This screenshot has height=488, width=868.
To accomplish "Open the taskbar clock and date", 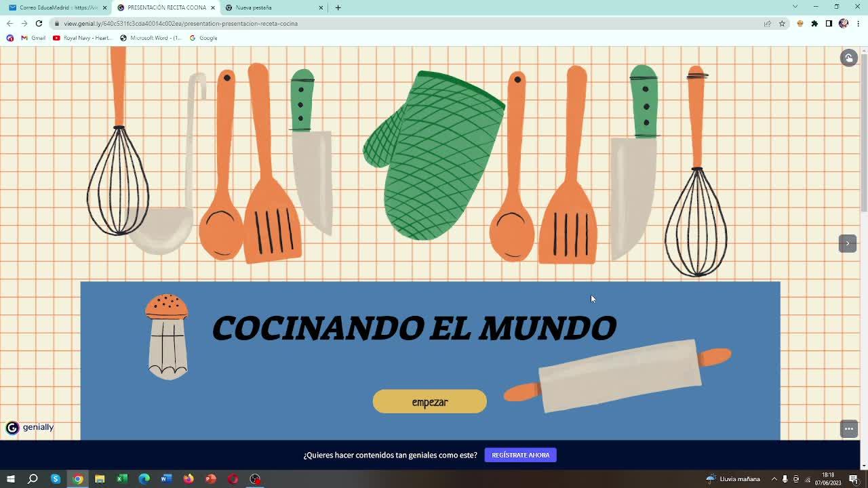I will [x=828, y=479].
